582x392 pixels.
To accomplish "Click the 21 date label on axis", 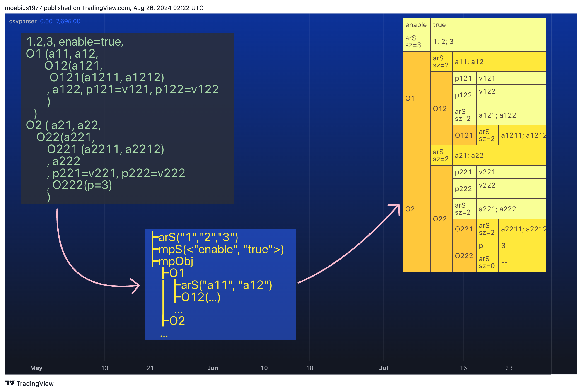I will tap(150, 368).
